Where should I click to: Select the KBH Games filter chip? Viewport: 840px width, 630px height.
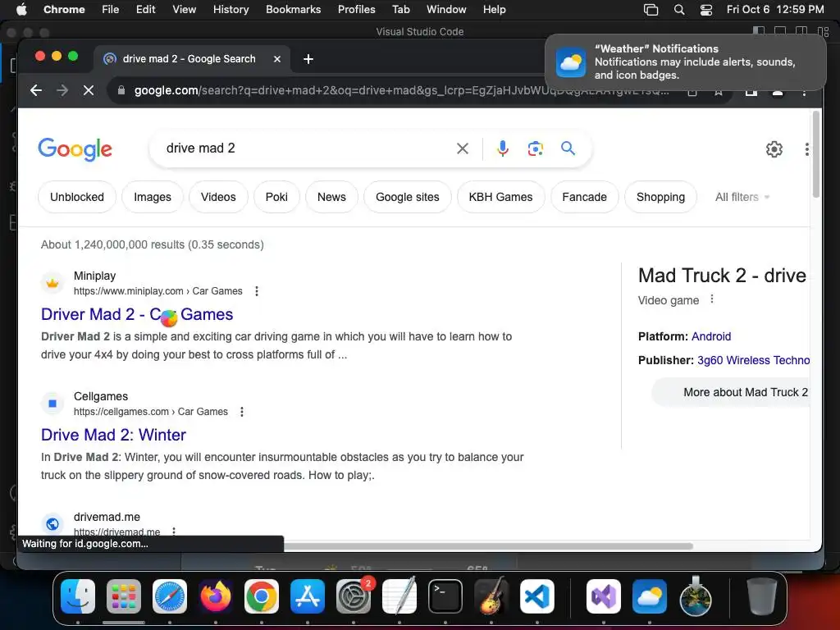[x=500, y=197]
